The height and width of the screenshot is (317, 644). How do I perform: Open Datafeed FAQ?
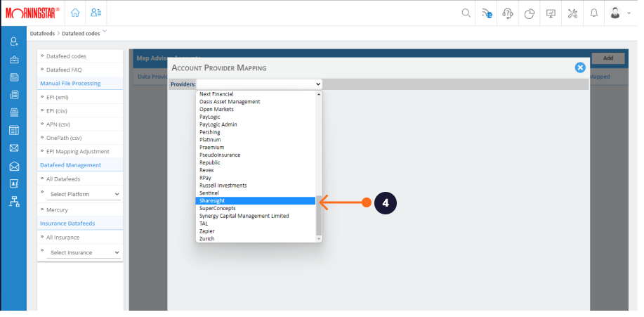click(64, 70)
